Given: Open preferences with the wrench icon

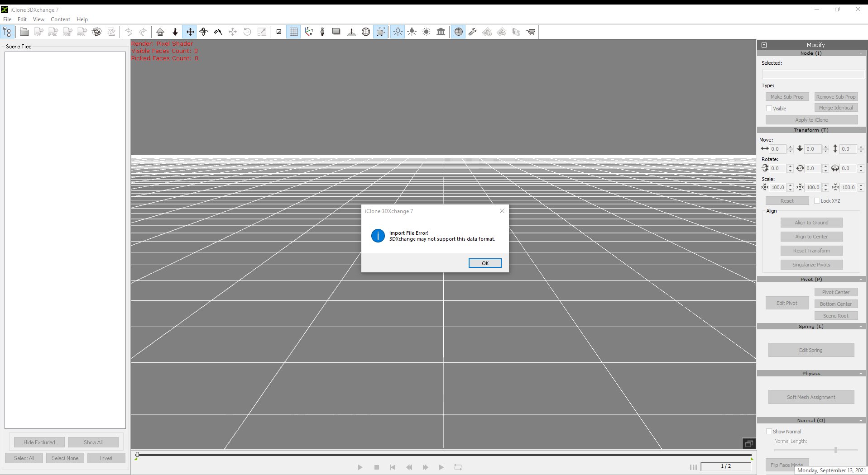Looking at the screenshot, I should pos(473,32).
